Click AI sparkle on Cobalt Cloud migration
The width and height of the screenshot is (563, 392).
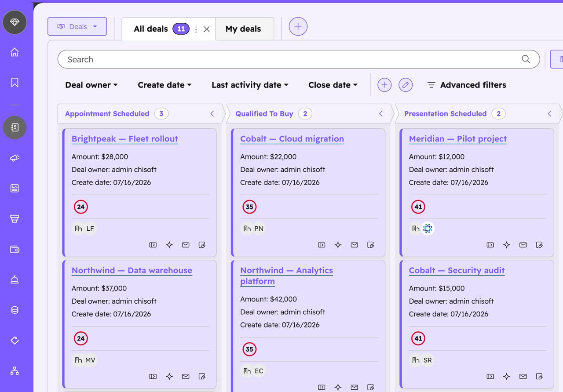tap(338, 245)
